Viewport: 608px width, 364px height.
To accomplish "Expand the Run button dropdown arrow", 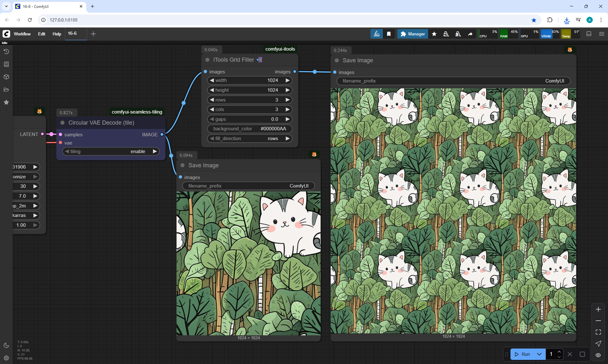I will 539,354.
